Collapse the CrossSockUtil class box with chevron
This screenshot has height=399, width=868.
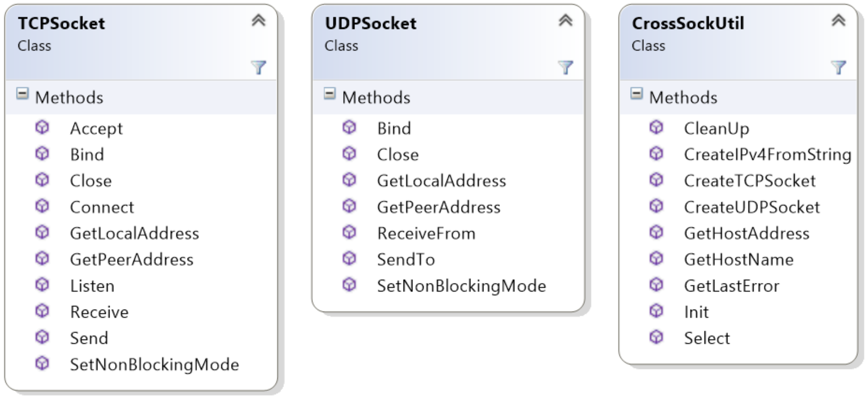click(x=838, y=21)
